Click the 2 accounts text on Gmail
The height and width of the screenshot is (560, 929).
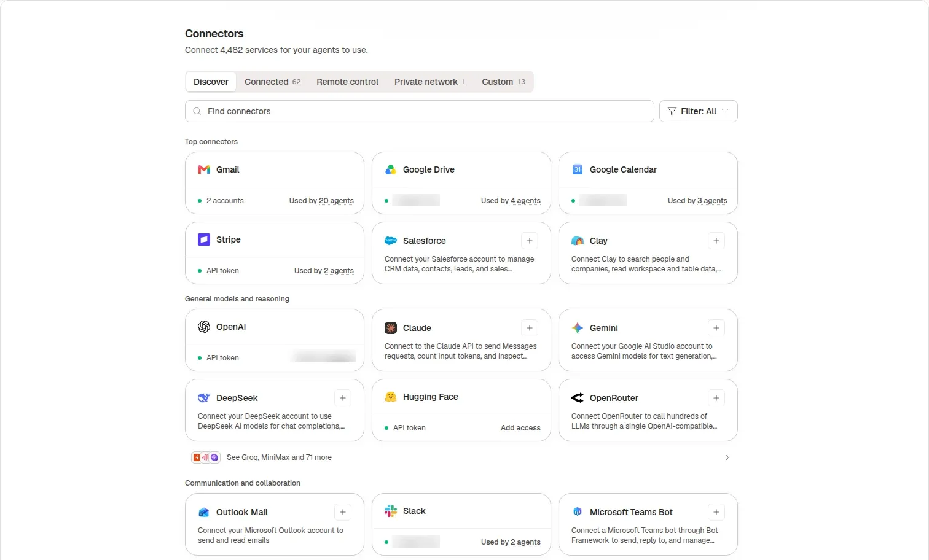[225, 201]
